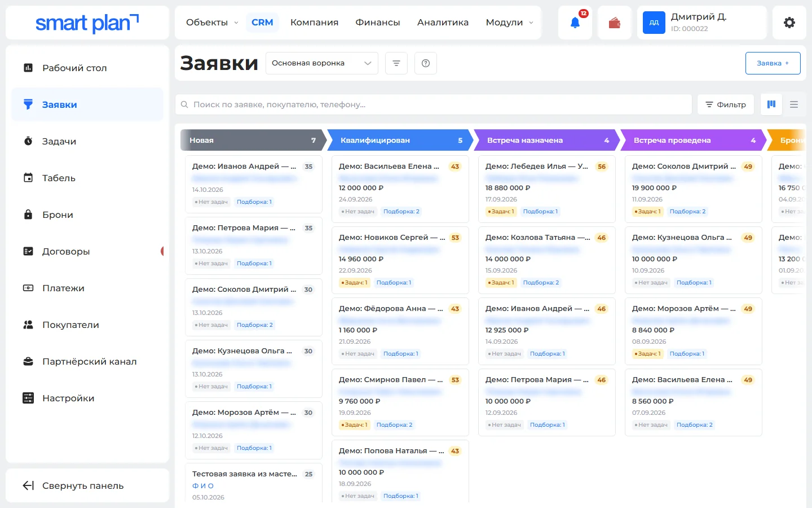Click the Покупатели people icon
The width and height of the screenshot is (812, 508).
[28, 325]
